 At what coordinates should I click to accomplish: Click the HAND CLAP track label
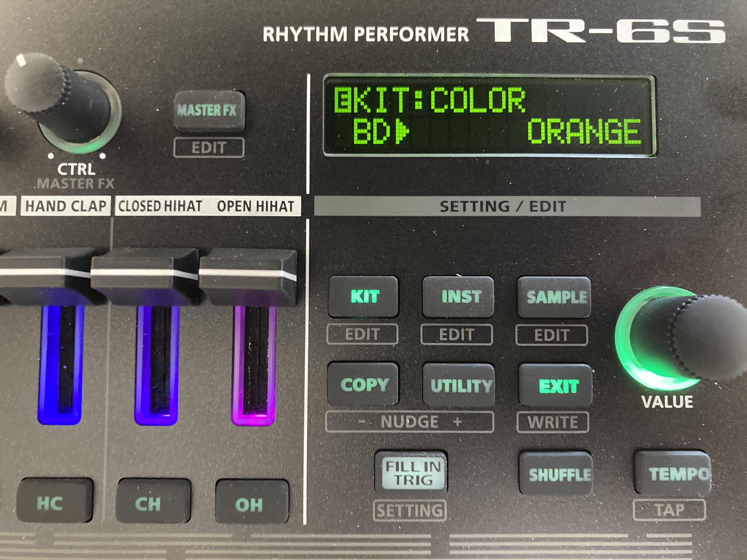coord(66,206)
